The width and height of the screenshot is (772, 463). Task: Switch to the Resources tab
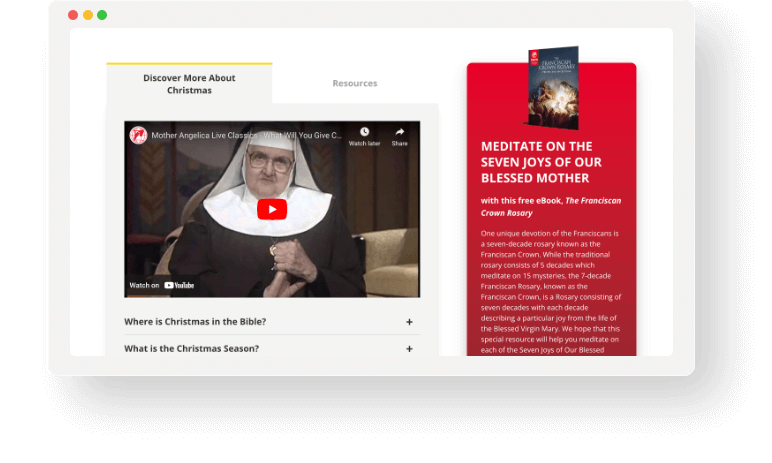[354, 83]
